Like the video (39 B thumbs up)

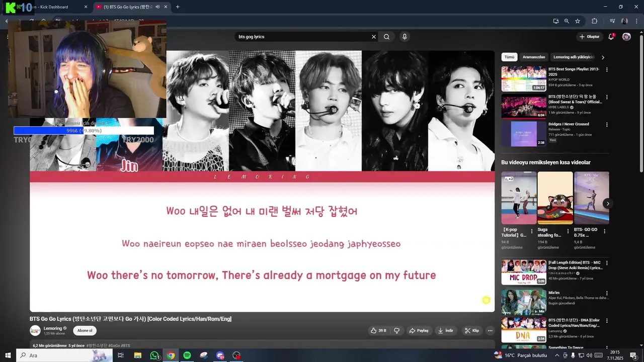point(378,330)
